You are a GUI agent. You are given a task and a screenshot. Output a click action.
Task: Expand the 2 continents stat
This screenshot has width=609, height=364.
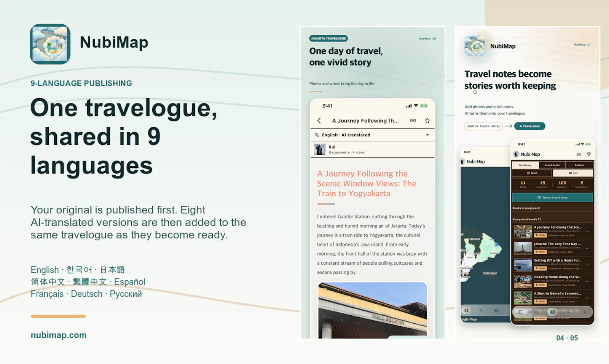pos(582,184)
